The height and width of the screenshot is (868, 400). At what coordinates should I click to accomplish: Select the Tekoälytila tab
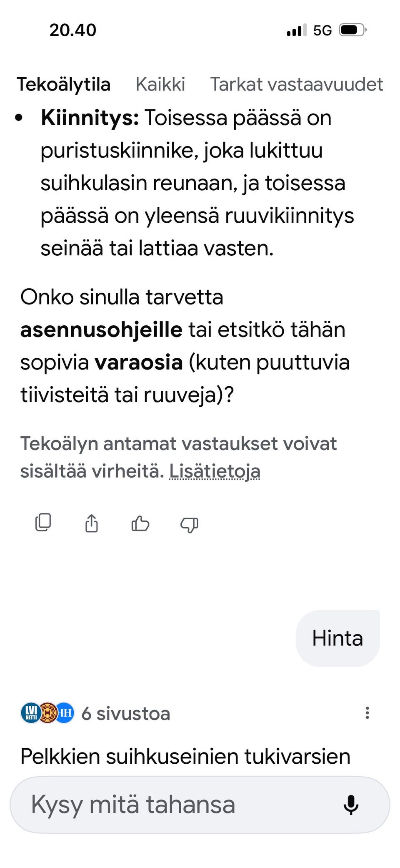(64, 84)
